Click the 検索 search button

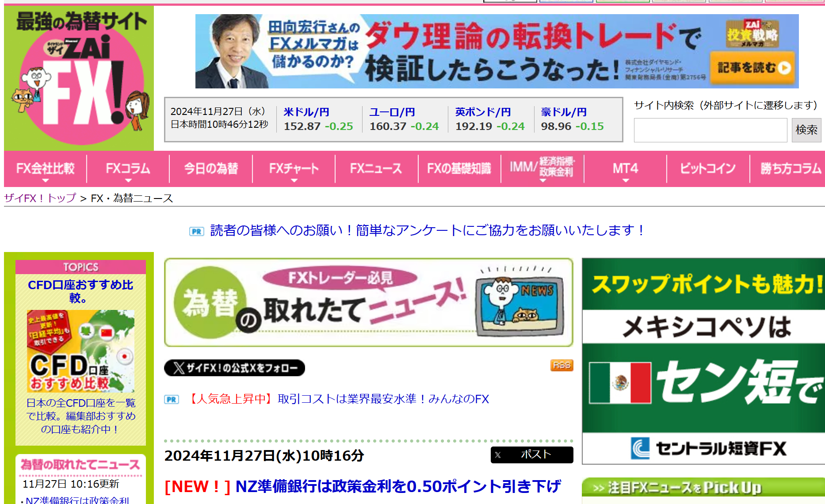coord(806,130)
